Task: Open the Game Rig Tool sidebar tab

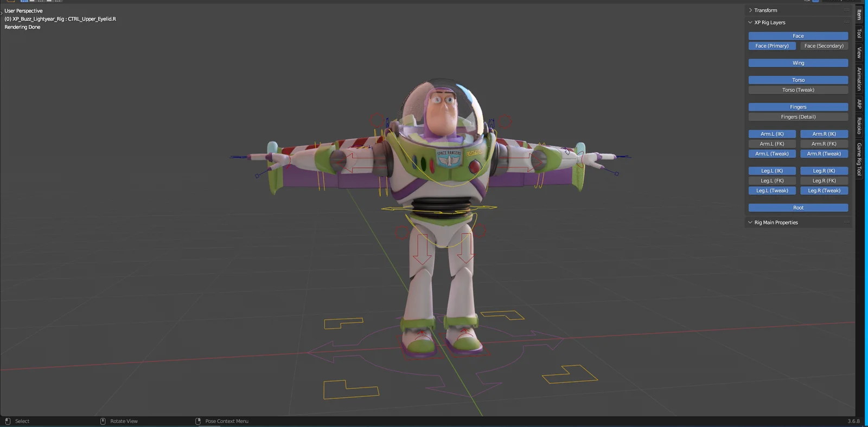Action: click(x=859, y=159)
